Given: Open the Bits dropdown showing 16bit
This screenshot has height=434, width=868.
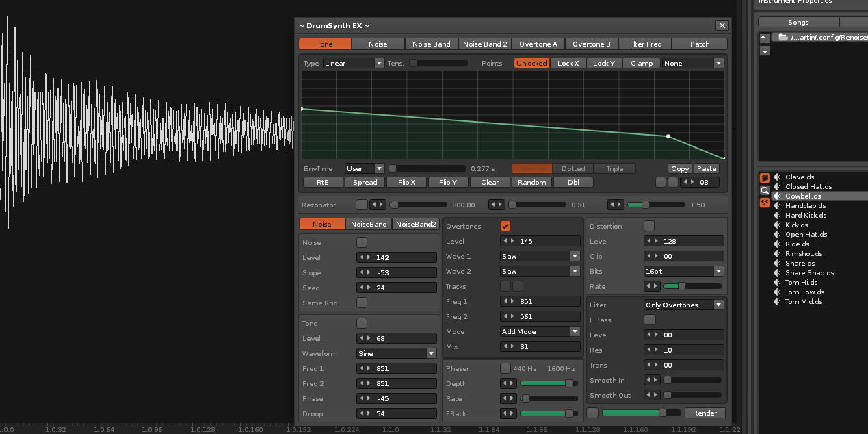Looking at the screenshot, I should [x=684, y=271].
